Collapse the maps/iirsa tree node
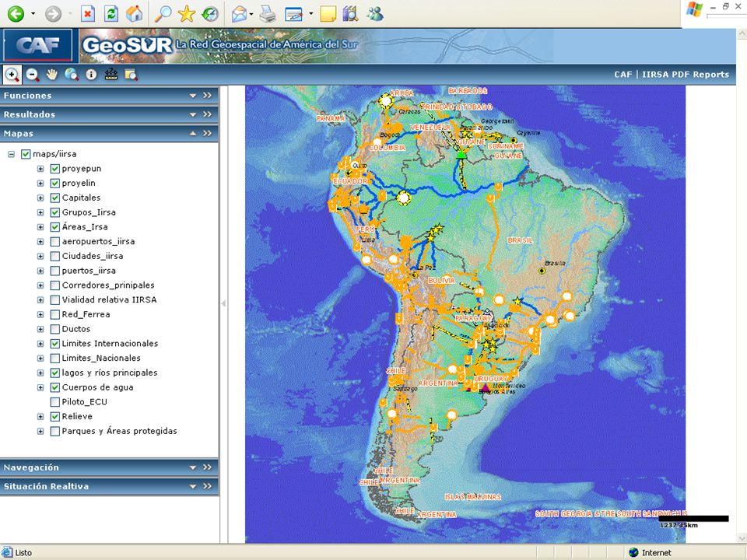747x560 pixels. coord(11,154)
